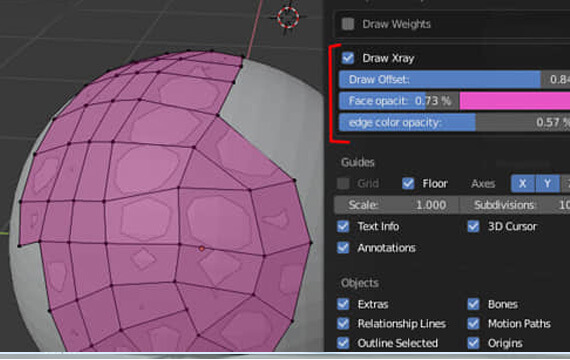Uncheck Bones in Objects section
570x360 pixels.
(x=473, y=304)
